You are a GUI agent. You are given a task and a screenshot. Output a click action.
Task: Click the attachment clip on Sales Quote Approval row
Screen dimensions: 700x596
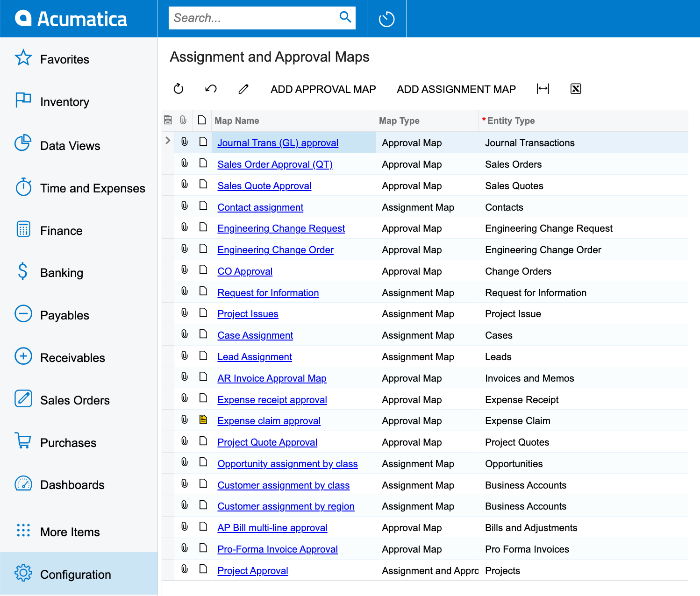coord(185,184)
